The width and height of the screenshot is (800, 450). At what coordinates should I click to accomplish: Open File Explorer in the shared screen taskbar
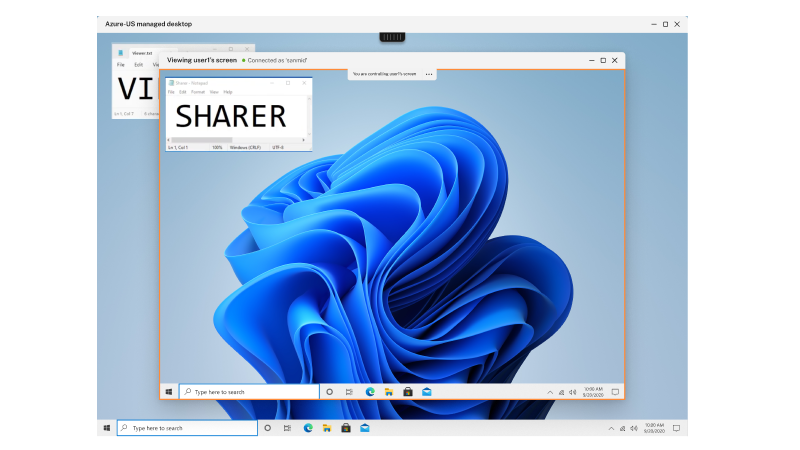click(x=388, y=392)
